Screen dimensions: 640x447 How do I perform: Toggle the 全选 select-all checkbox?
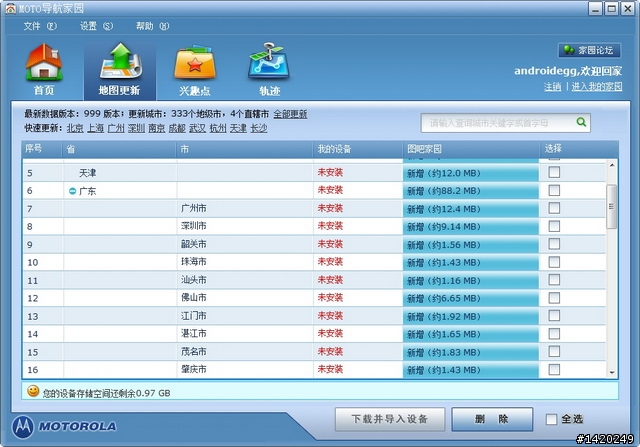click(551, 419)
